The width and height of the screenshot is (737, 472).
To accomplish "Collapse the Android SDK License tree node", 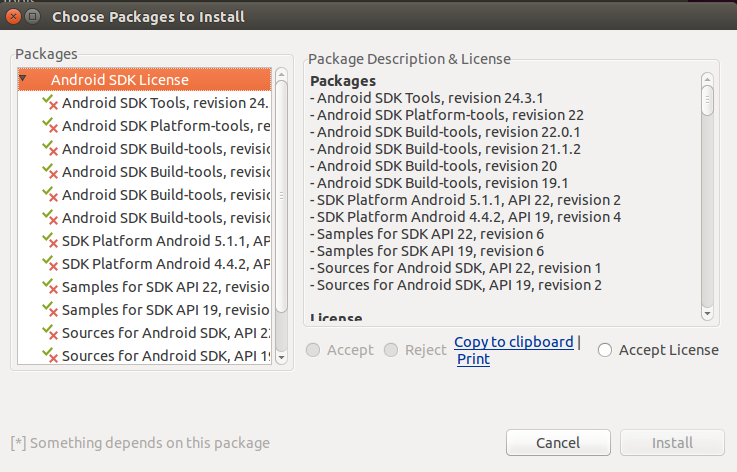I will [23, 79].
